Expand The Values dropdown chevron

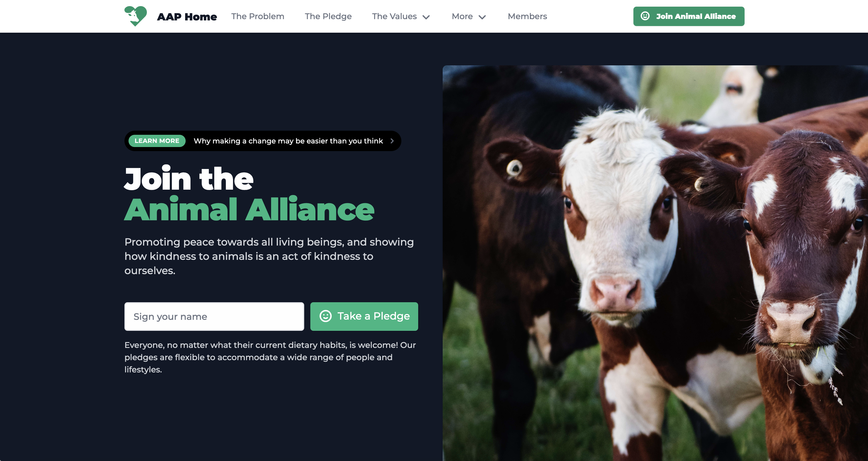[x=426, y=17]
